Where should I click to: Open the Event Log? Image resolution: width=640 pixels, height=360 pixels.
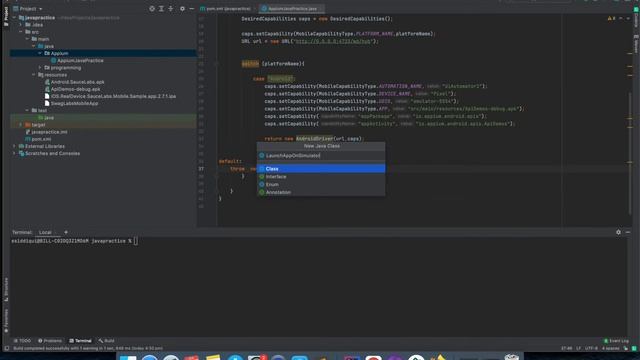pyautogui.click(x=616, y=340)
